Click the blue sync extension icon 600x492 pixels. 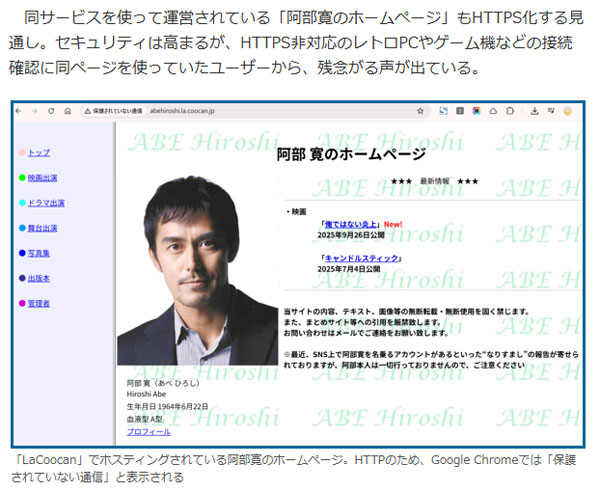443,111
